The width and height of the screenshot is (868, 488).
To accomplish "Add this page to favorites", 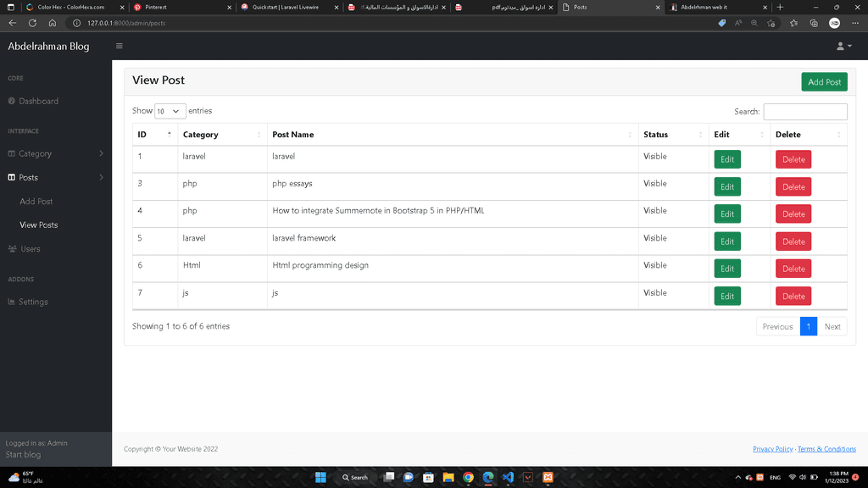I will pyautogui.click(x=771, y=23).
